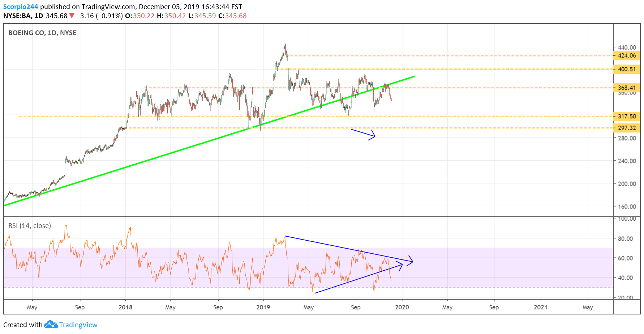This screenshot has width=644, height=334.
Task: Click the high price value 350.42
Action: click(175, 16)
